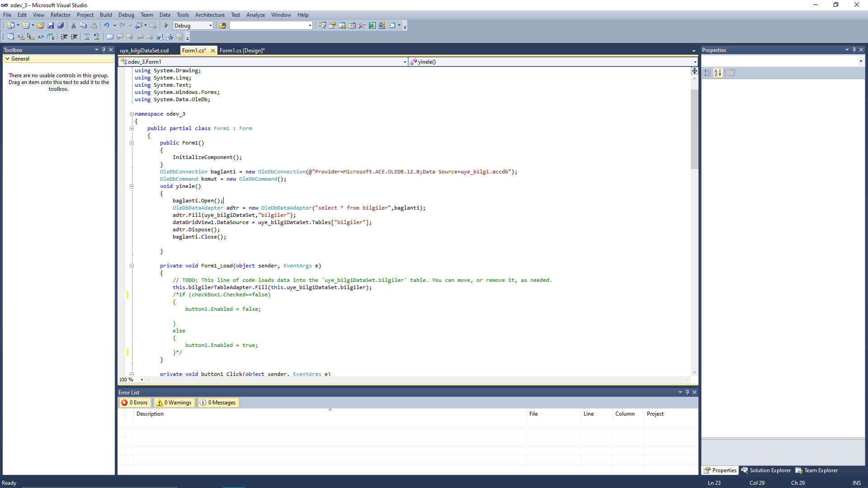This screenshot has height=488, width=868.
Task: Click the Copy icon in the toolbar
Action: click(83, 26)
